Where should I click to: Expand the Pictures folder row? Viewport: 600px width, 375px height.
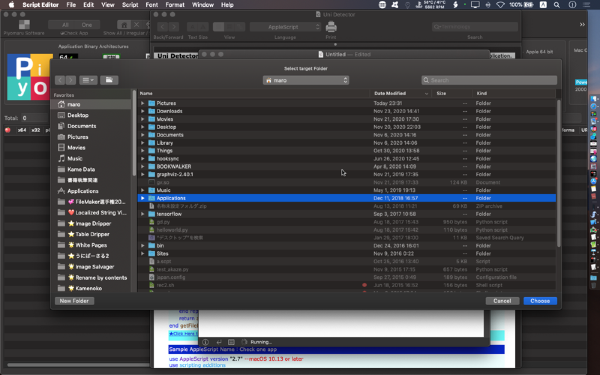coord(143,103)
